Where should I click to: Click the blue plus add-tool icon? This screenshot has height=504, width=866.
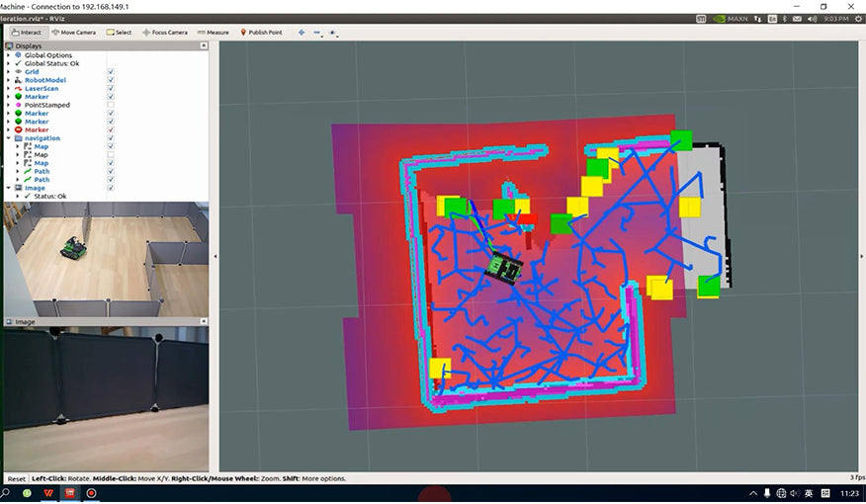302,32
